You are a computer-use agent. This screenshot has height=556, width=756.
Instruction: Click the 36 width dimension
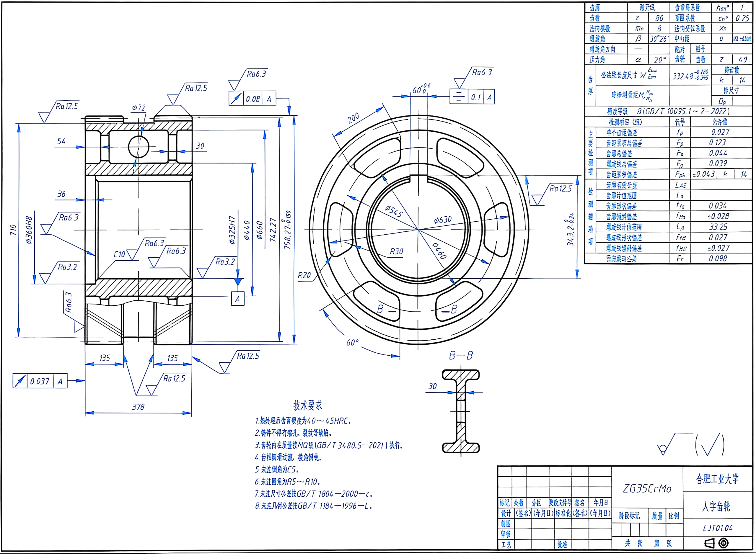[61, 194]
